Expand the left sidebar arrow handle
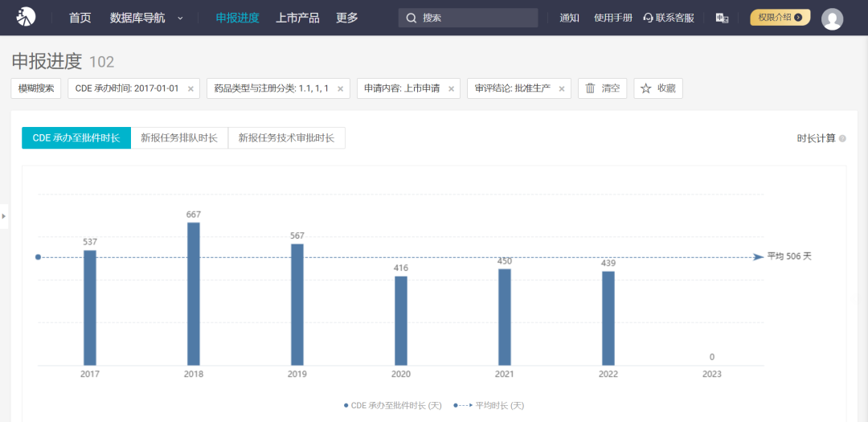Screen dimensions: 868x422 4,216
